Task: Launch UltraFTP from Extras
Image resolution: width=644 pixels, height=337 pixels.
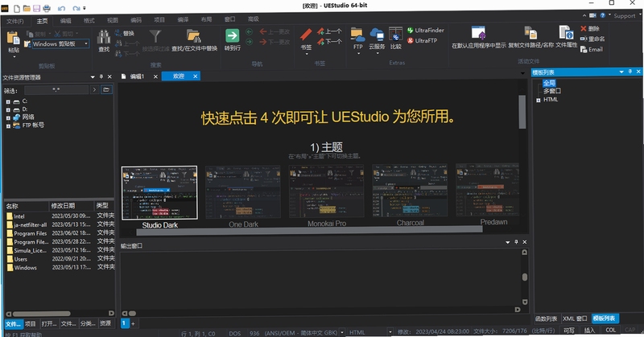Action: tap(422, 41)
